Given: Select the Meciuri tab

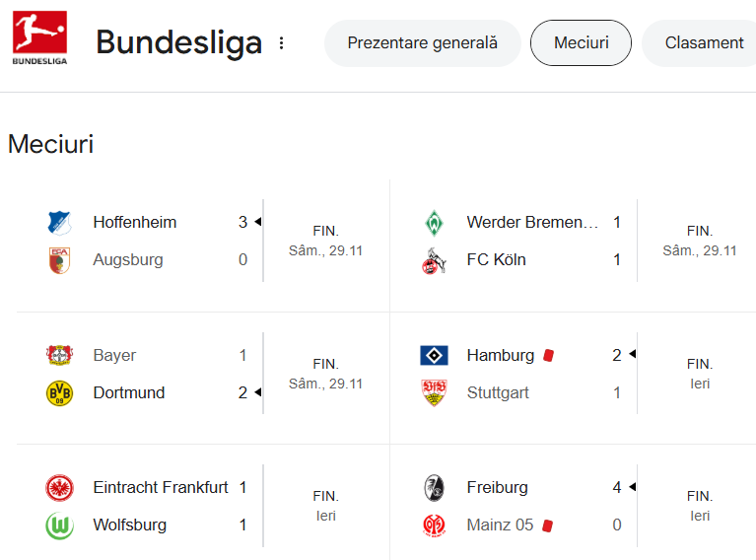Looking at the screenshot, I should click(581, 43).
